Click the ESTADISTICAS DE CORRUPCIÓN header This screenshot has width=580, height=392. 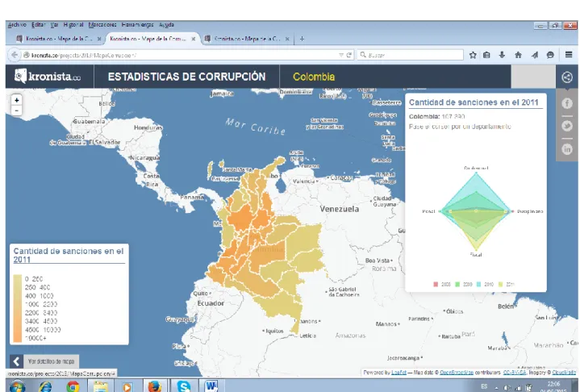(x=187, y=77)
